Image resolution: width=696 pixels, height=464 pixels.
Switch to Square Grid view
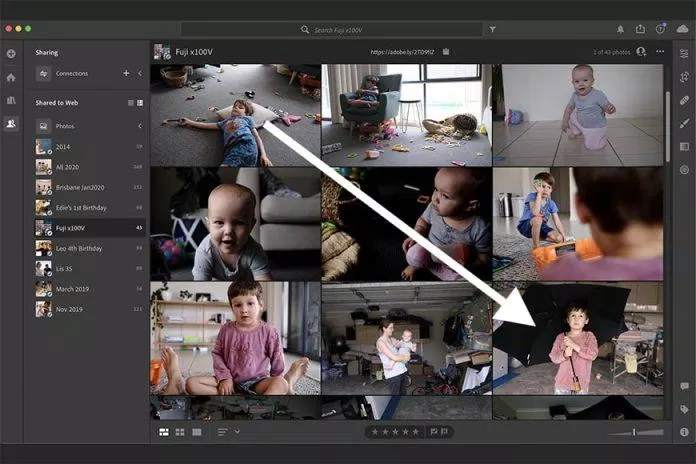[180, 432]
